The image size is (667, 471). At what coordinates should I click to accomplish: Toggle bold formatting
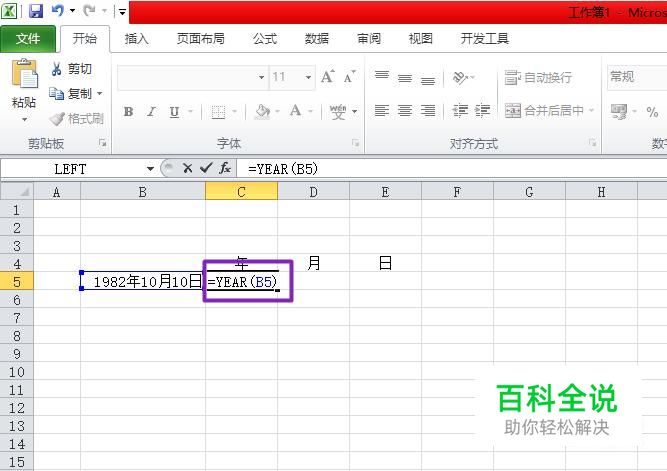pyautogui.click(x=128, y=112)
